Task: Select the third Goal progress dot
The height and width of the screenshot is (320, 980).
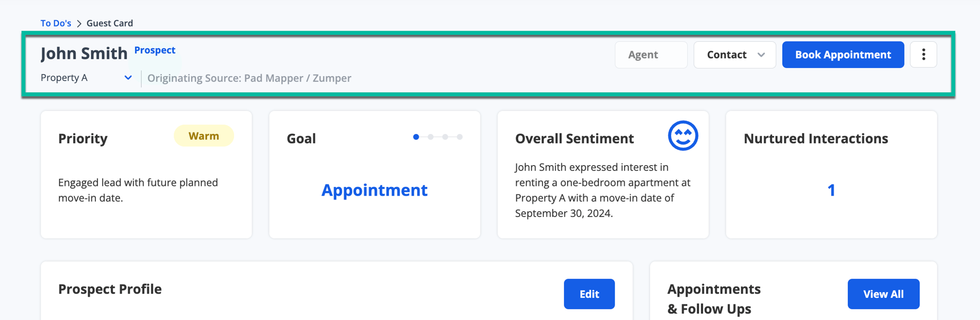Action: point(445,137)
